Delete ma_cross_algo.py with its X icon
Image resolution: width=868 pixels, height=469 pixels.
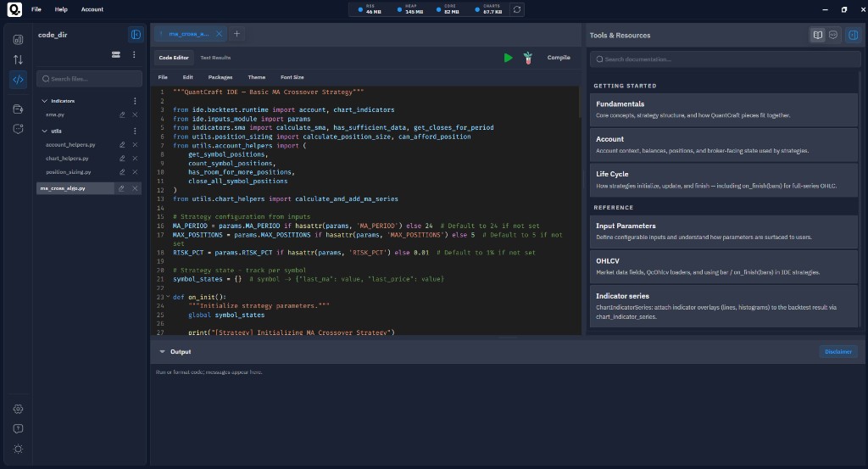click(135, 188)
